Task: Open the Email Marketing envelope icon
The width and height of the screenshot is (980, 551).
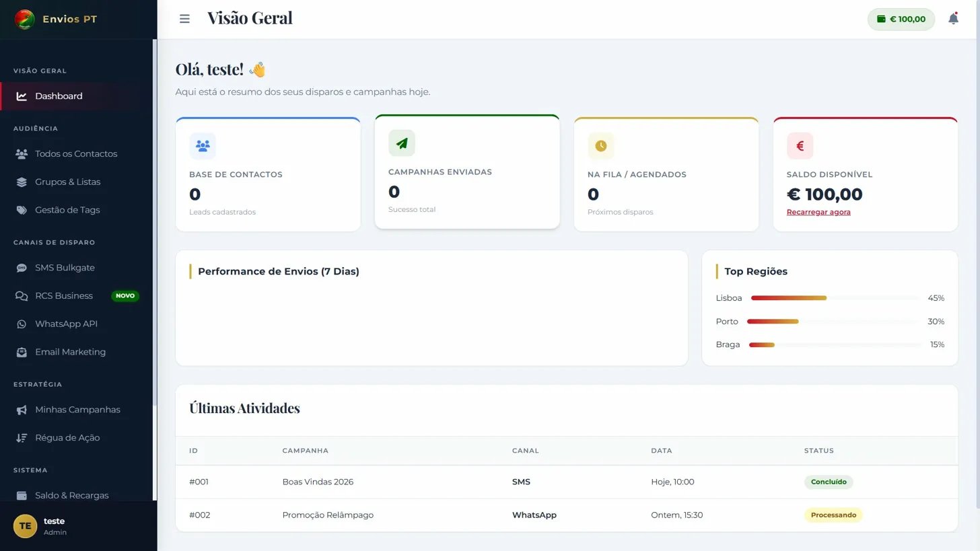Action: [x=21, y=352]
